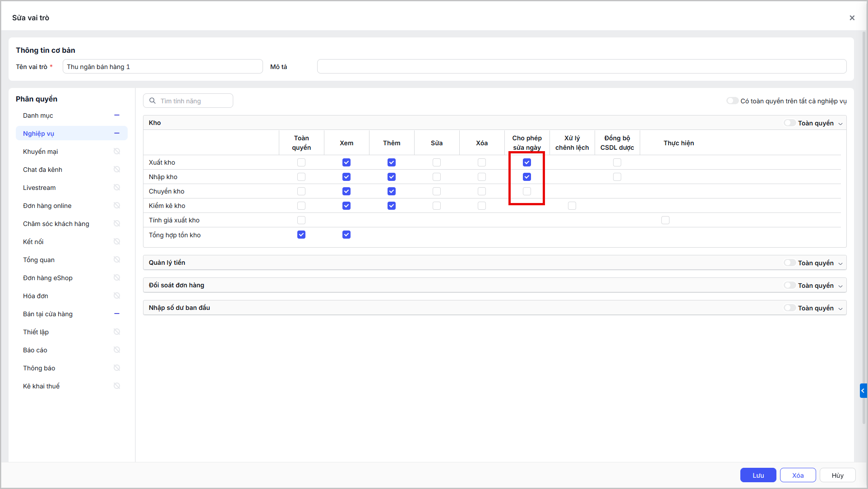Click the no-permission icon beside Kết nối

[x=117, y=242]
